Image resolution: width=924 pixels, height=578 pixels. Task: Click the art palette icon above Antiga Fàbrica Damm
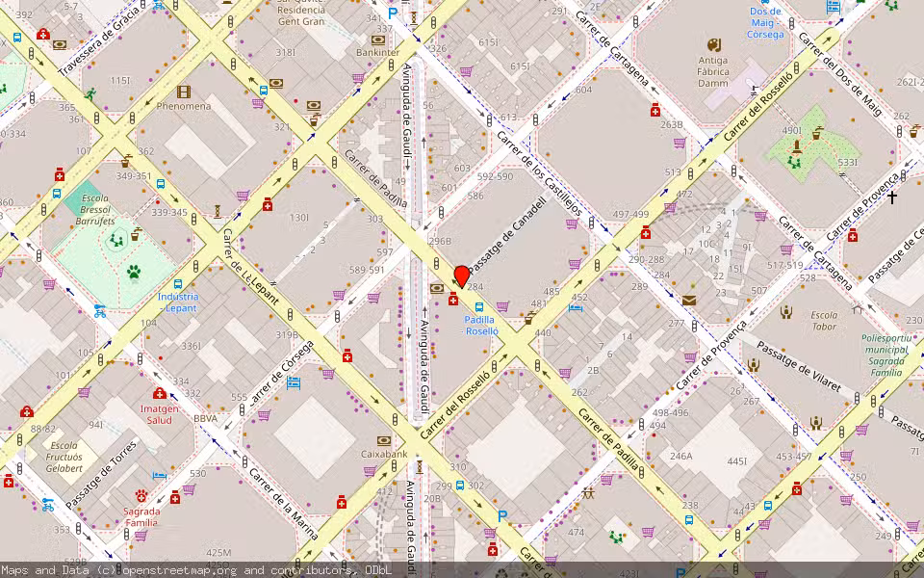point(713,45)
